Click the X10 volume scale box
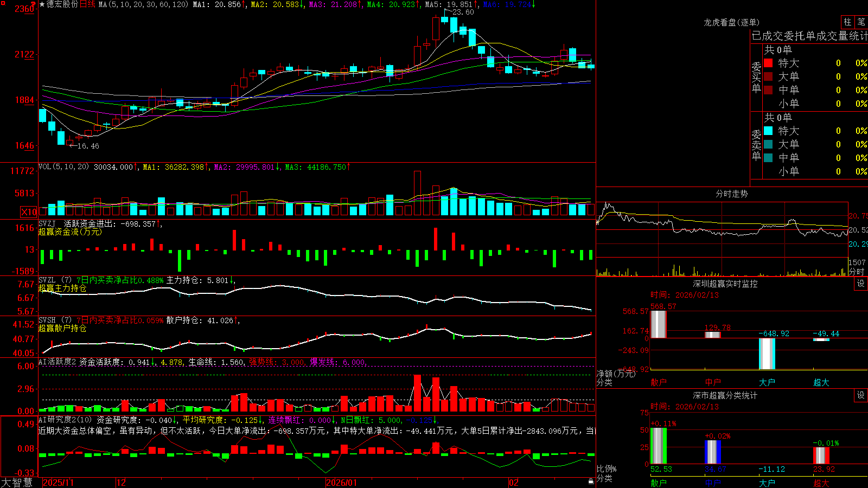Viewport: 868px width, 488px height. click(29, 212)
